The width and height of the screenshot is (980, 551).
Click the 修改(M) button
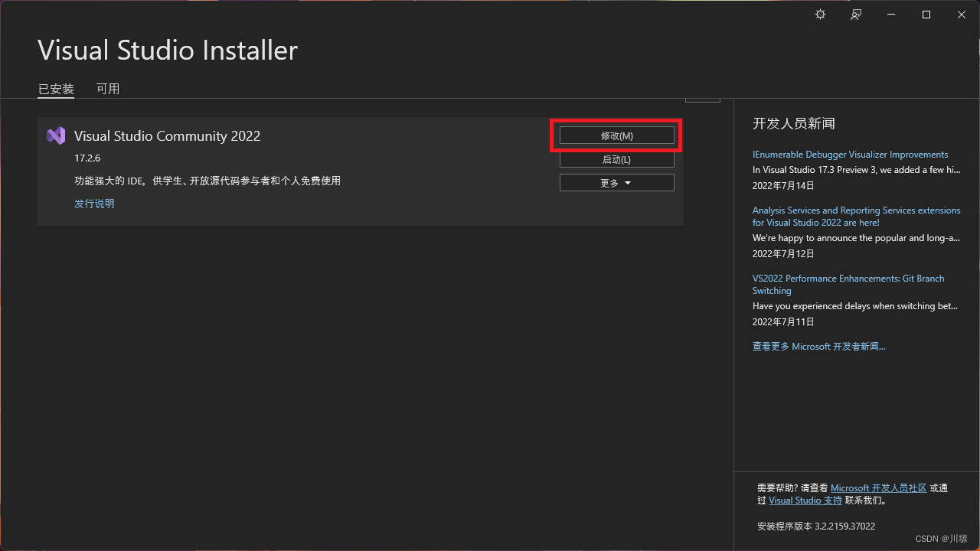(616, 135)
